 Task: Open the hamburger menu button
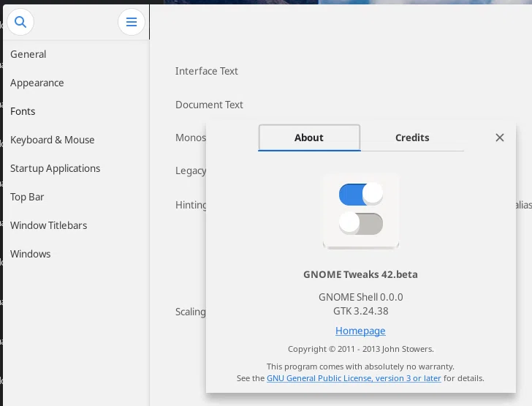click(132, 22)
